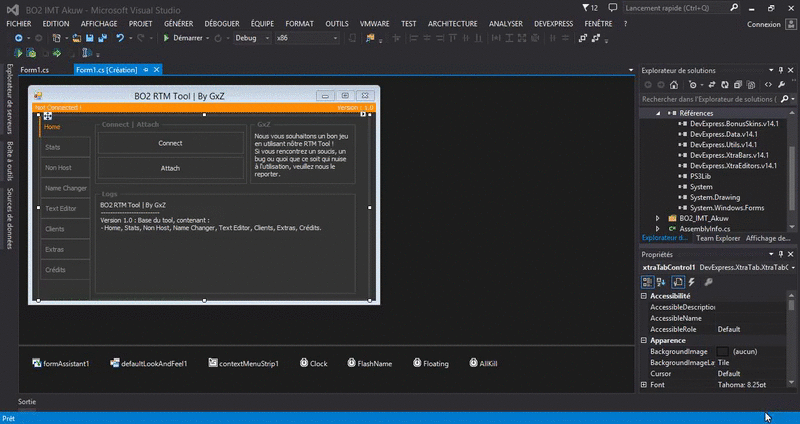
Task: Click Show All Files icon in Solution Explorer
Action: point(751,85)
